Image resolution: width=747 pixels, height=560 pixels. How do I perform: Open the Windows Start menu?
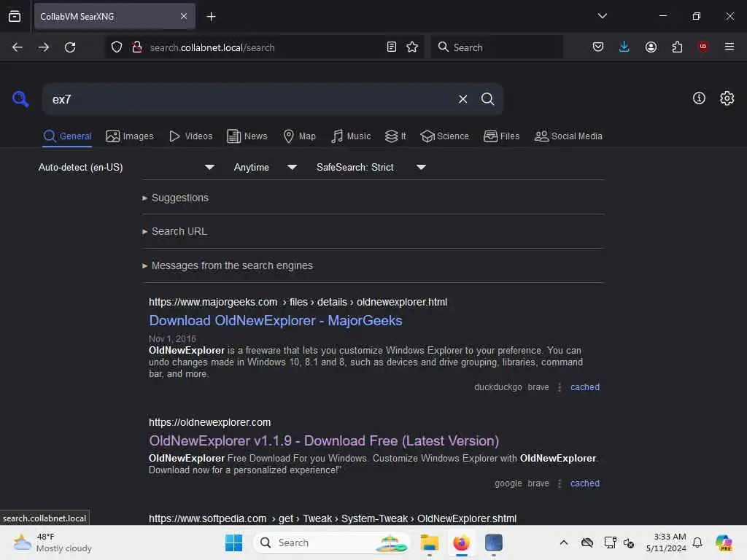(233, 542)
